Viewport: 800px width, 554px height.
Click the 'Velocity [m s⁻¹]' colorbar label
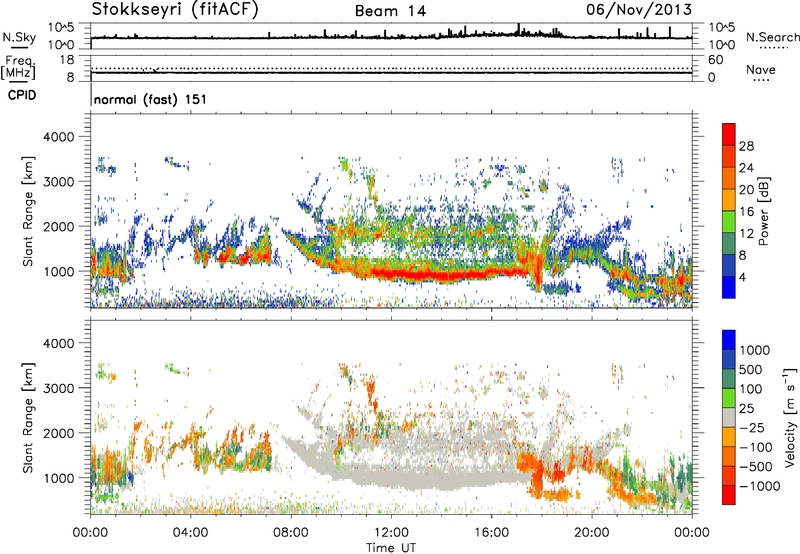[790, 417]
